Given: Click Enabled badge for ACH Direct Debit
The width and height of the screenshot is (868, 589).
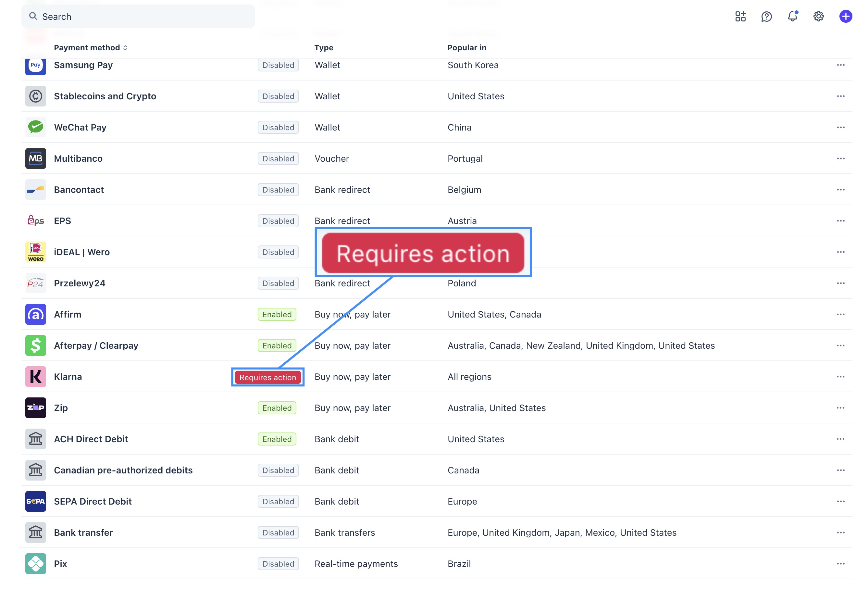Looking at the screenshot, I should 277,439.
